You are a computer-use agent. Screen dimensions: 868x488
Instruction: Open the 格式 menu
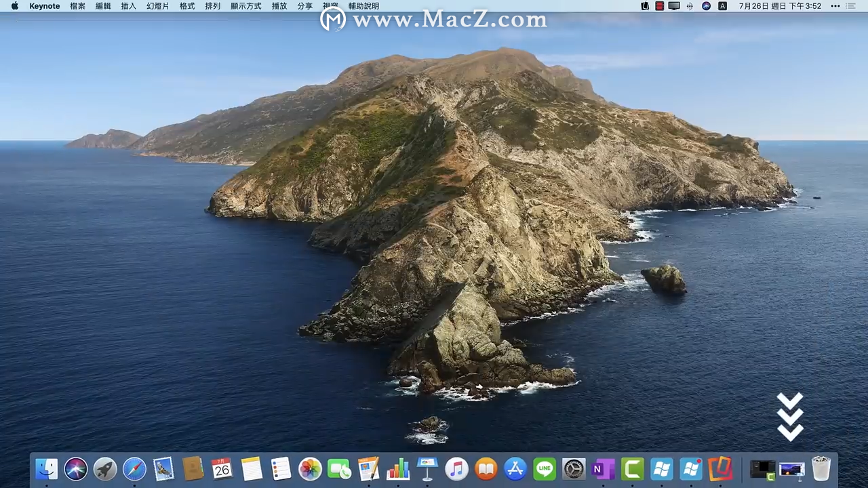click(x=187, y=6)
